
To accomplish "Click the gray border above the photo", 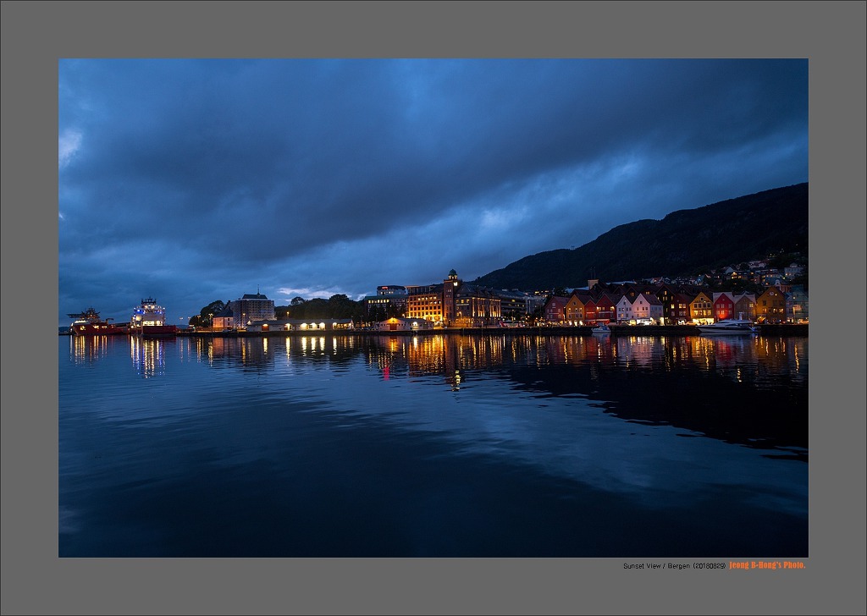I will [433, 30].
